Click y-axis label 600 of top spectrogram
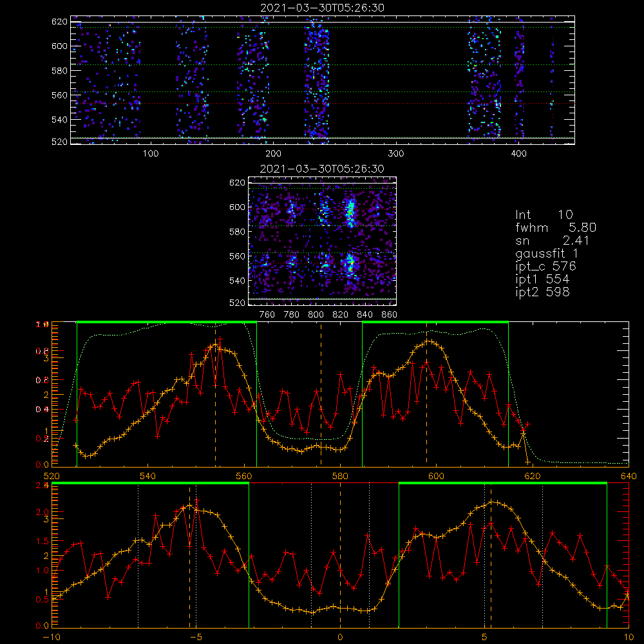Image resolution: width=644 pixels, height=644 pixels. tap(59, 46)
